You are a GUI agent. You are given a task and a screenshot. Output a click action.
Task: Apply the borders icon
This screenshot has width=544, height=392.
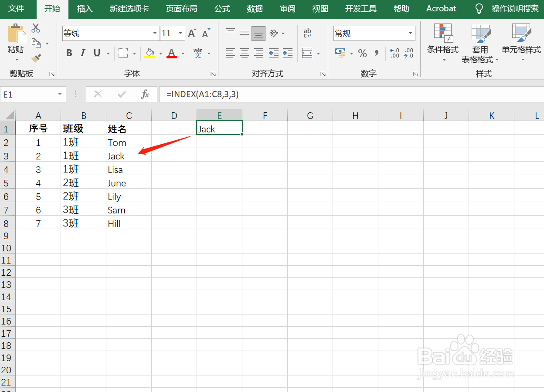point(123,53)
